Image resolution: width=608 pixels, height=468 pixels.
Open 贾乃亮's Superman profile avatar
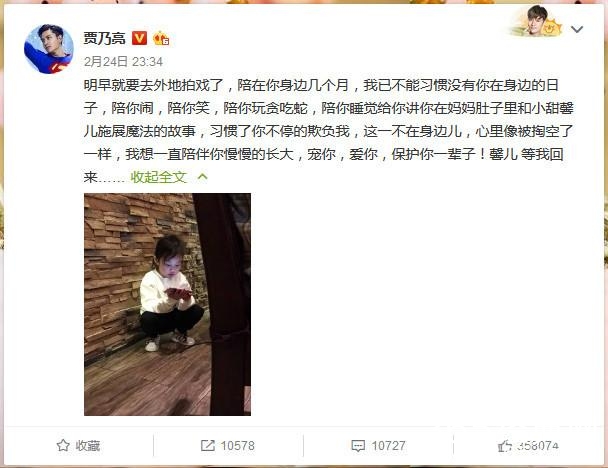click(x=48, y=49)
